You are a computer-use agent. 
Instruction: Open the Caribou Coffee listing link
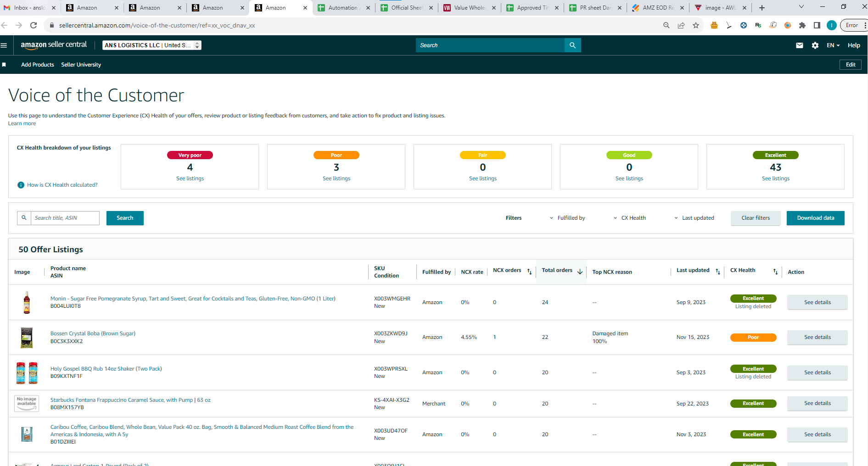point(202,431)
